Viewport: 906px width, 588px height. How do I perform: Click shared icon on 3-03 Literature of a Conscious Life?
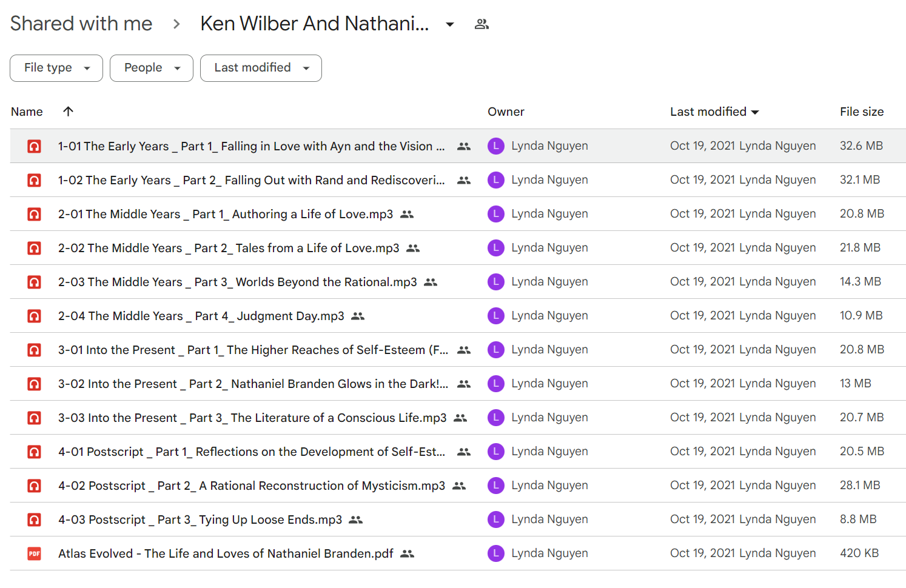[460, 418]
